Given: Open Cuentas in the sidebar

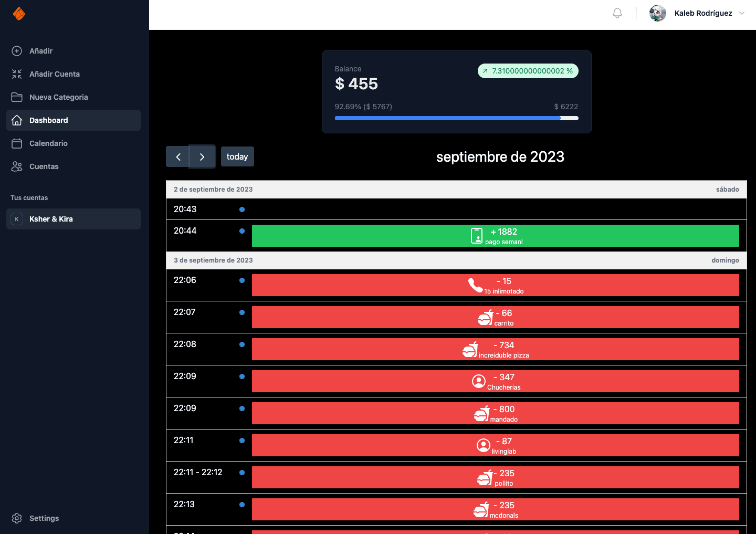Looking at the screenshot, I should [x=44, y=166].
